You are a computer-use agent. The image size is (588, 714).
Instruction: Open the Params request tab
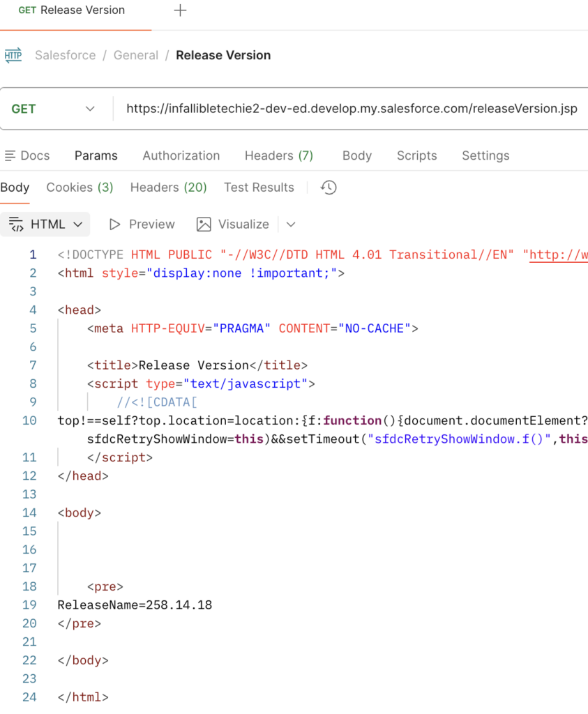96,155
